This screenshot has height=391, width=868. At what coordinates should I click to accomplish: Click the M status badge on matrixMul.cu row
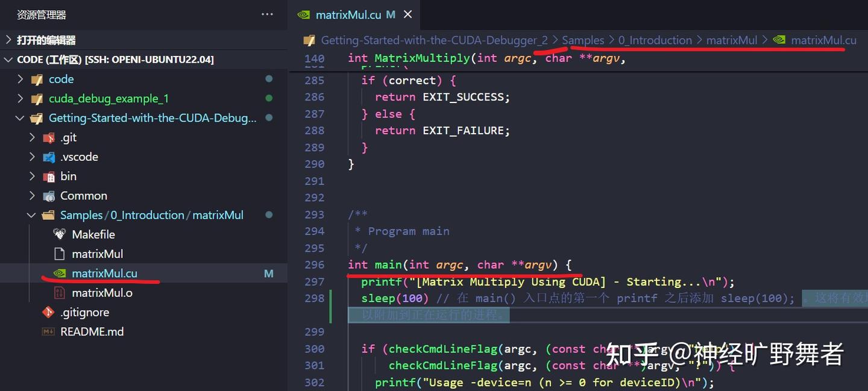click(x=269, y=274)
